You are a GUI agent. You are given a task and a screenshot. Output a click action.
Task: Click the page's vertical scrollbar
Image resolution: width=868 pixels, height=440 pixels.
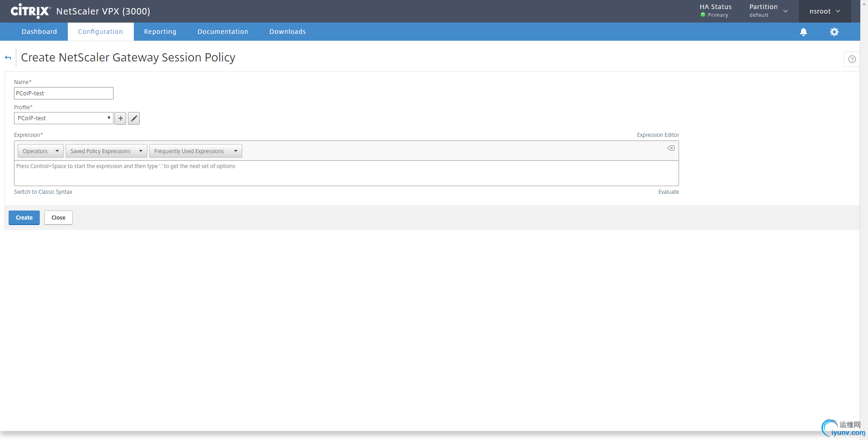click(x=864, y=220)
